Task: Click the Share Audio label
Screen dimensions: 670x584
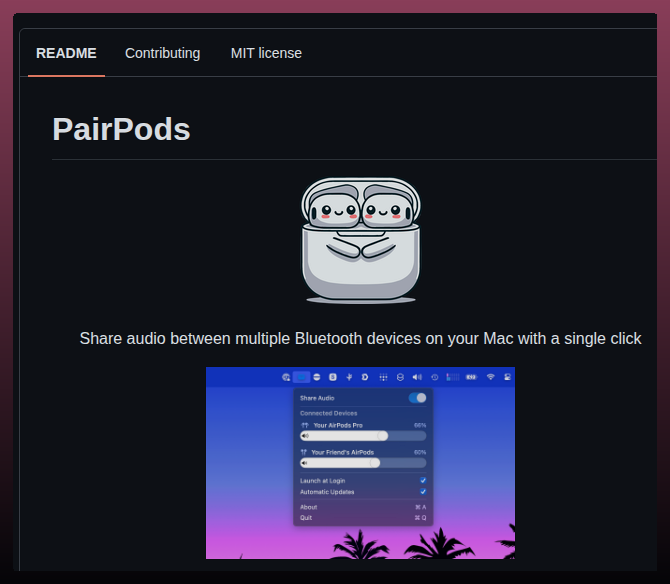Action: (317, 398)
